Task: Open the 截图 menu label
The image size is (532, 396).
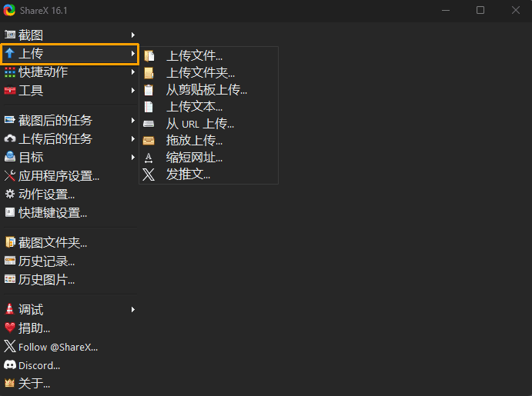Action: [x=31, y=35]
